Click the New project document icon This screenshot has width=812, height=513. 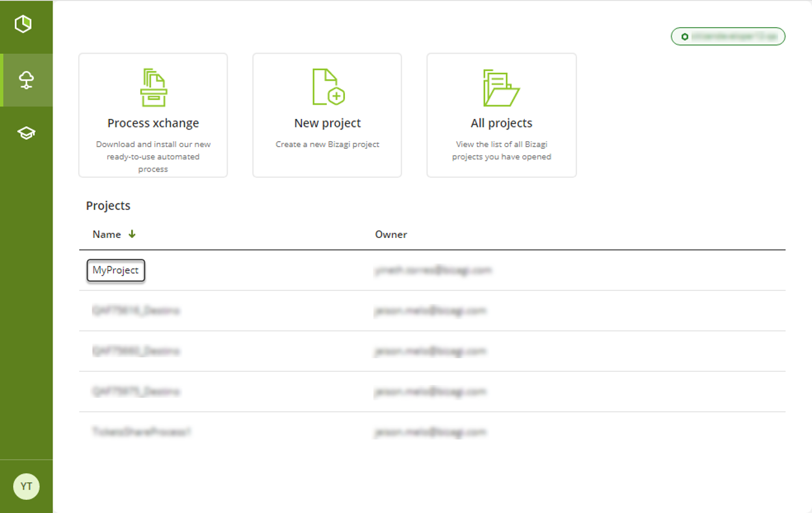pyautogui.click(x=328, y=87)
